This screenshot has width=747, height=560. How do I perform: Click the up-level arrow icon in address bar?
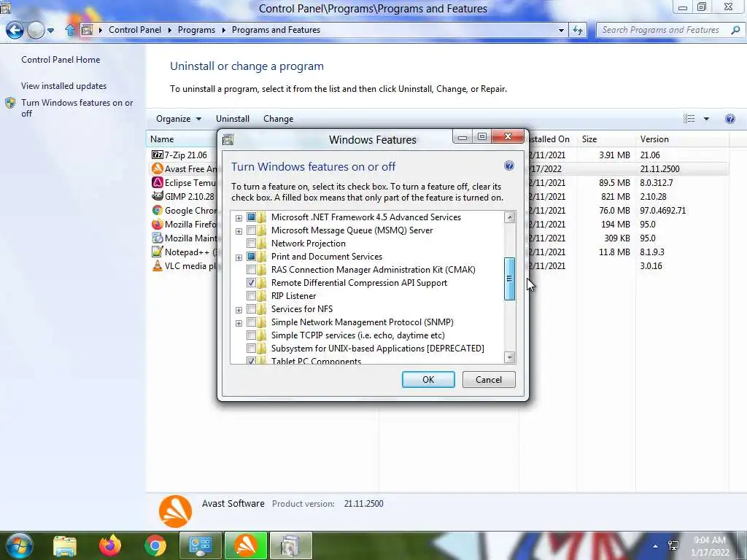(x=69, y=31)
